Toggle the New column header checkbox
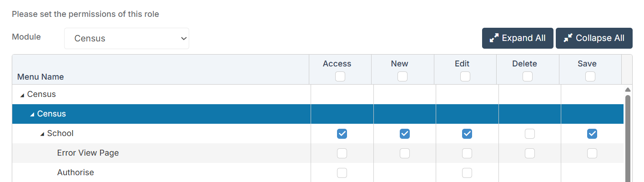Screen dimensions: 644x182 [402, 77]
